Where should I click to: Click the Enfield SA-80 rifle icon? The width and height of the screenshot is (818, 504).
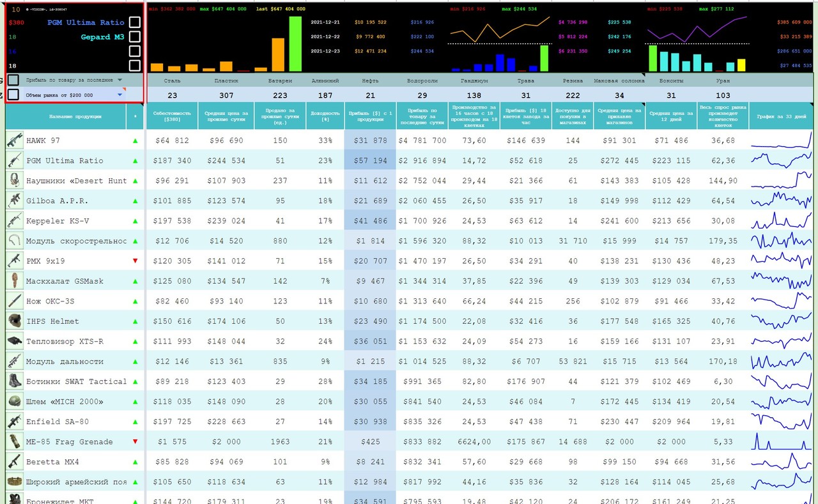(x=15, y=422)
